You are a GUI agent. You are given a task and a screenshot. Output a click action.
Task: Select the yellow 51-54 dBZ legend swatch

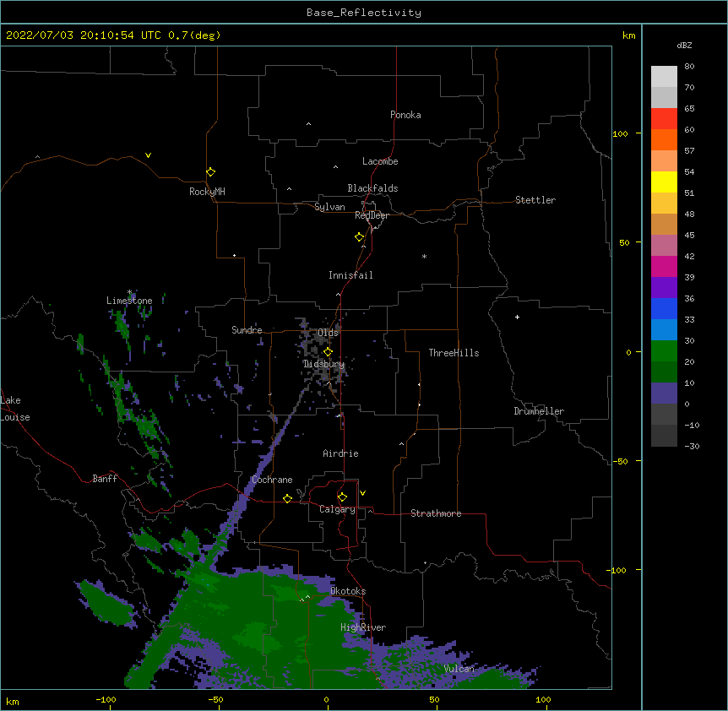pos(664,182)
